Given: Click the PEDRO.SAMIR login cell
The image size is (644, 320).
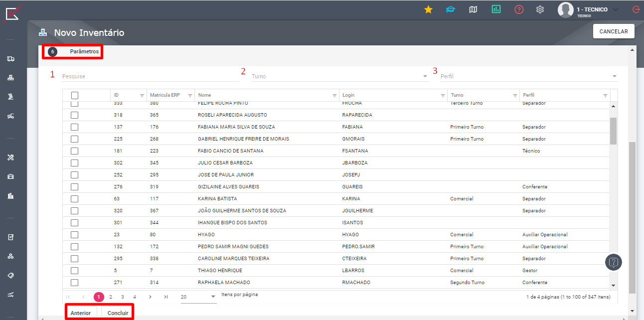Looking at the screenshot, I should tap(358, 247).
